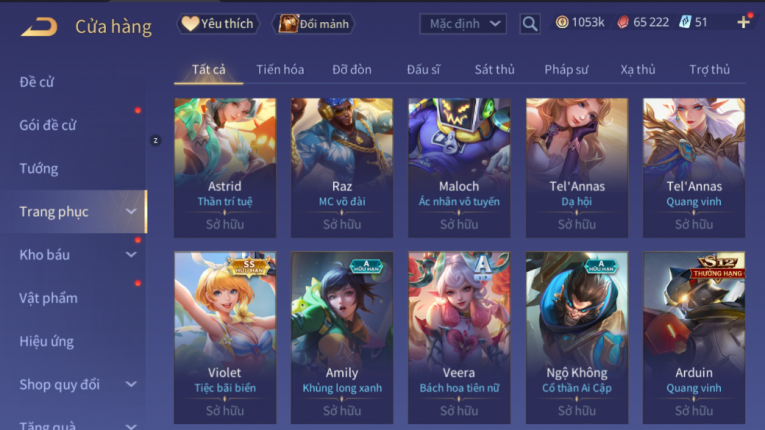Select Violet Tiệc bãi biển skin card
Image resolution: width=765 pixels, height=430 pixels.
tap(225, 337)
